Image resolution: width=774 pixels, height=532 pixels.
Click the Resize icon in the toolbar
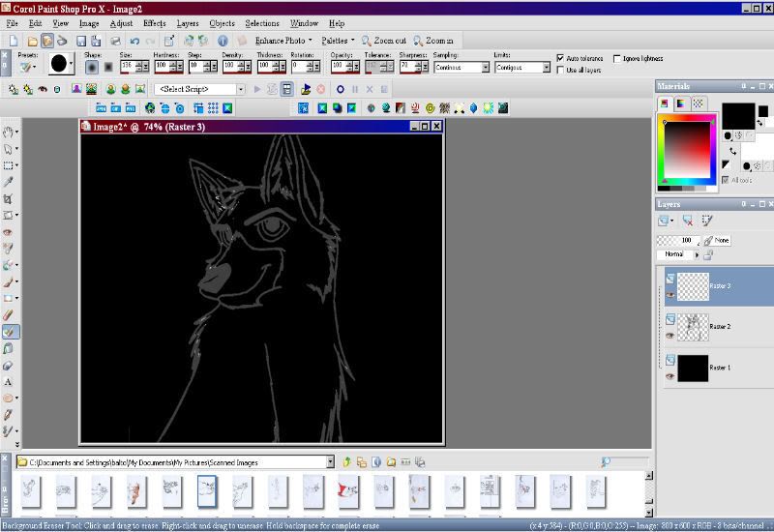tap(169, 41)
